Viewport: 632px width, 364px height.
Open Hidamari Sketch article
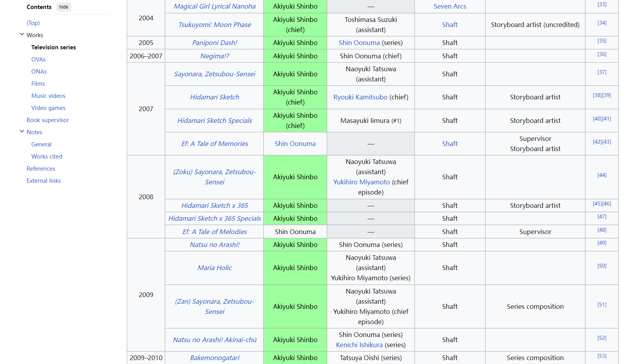214,97
